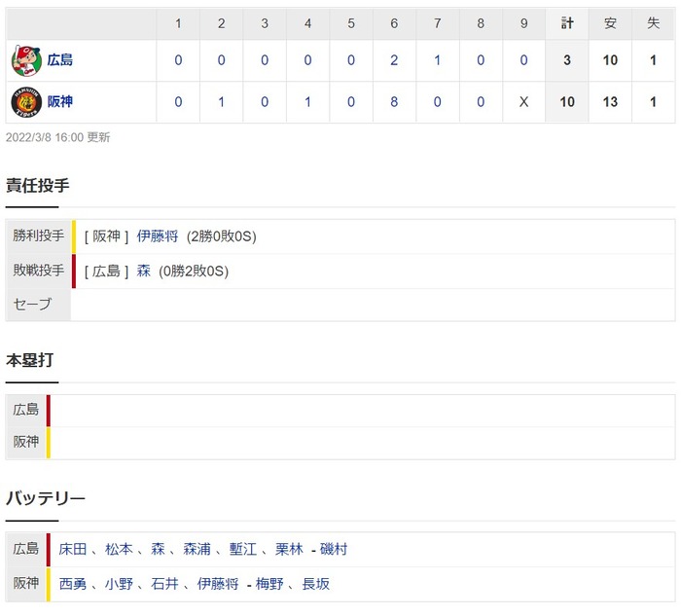This screenshot has height=616, width=681.
Task: Click 森浦 in the battery row
Action: (x=197, y=549)
